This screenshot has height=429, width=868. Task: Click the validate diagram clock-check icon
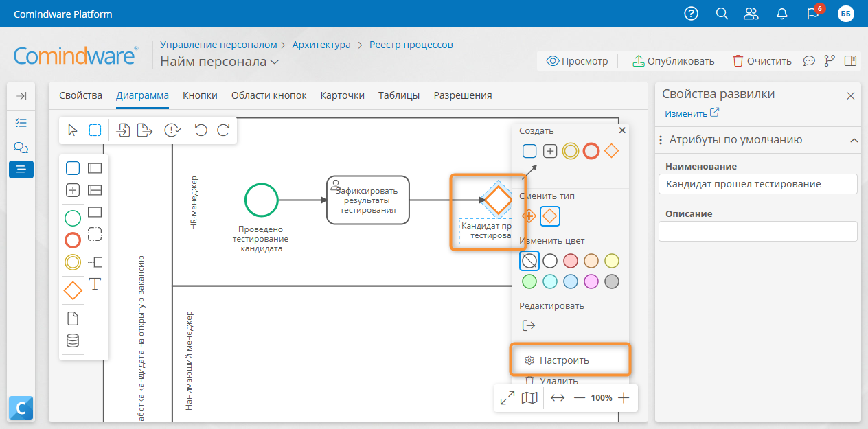(173, 130)
